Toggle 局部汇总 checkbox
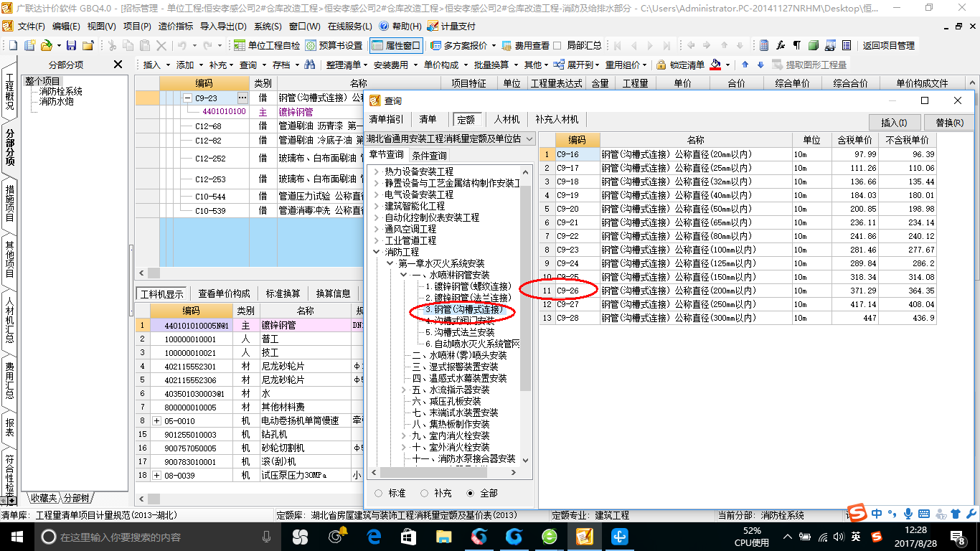The image size is (980, 551). [x=557, y=45]
